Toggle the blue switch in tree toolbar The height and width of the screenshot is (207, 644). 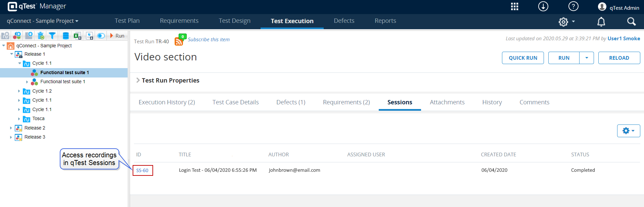pos(101,36)
